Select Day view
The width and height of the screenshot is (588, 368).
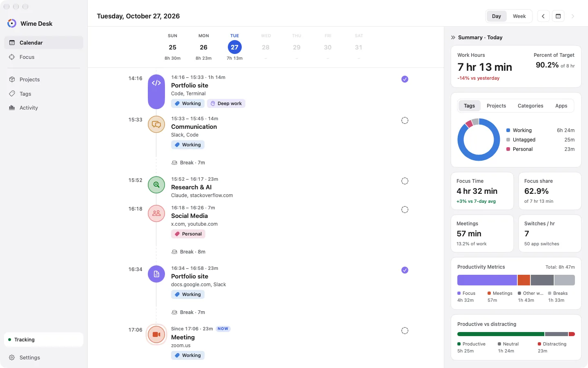(497, 16)
